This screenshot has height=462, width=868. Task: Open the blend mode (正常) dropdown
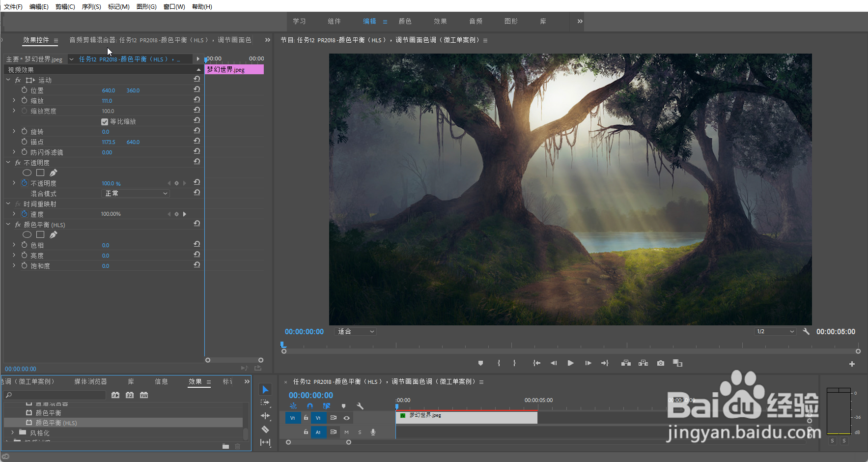pos(136,194)
